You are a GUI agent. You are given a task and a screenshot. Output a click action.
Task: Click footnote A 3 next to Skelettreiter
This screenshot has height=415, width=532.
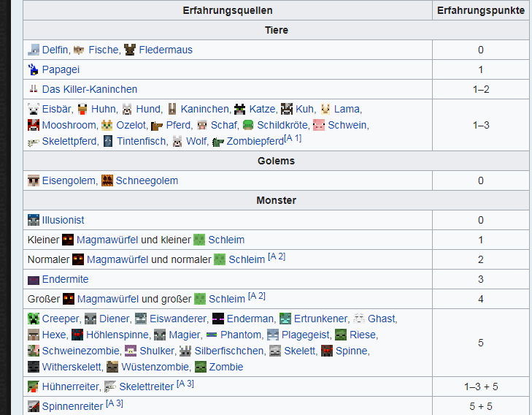click(x=185, y=384)
